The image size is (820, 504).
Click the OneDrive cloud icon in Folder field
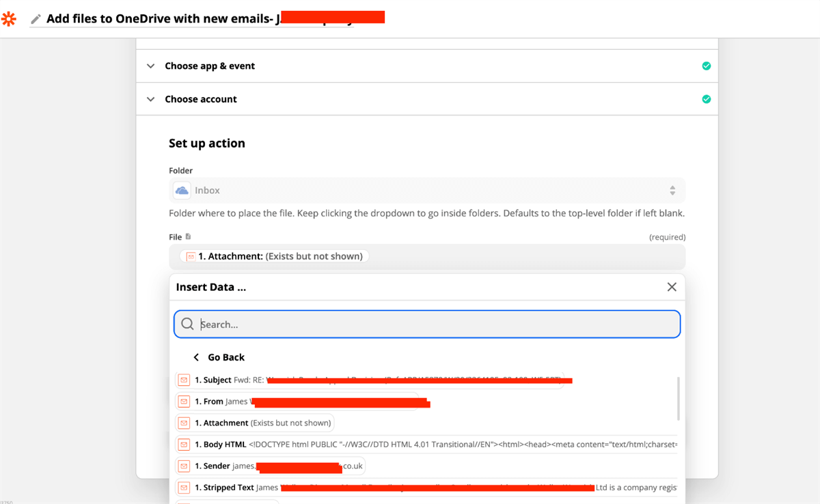click(x=182, y=191)
